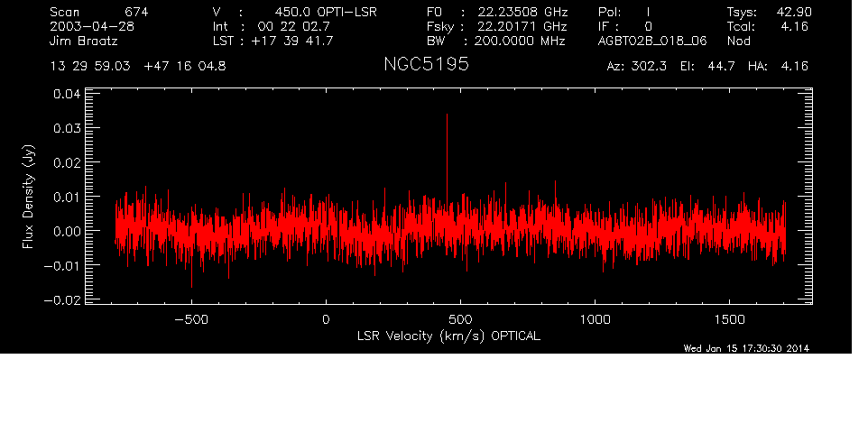This screenshot has height=442, width=868.
Task: Click the 0.01 y-axis tick label
Action: click(67, 197)
